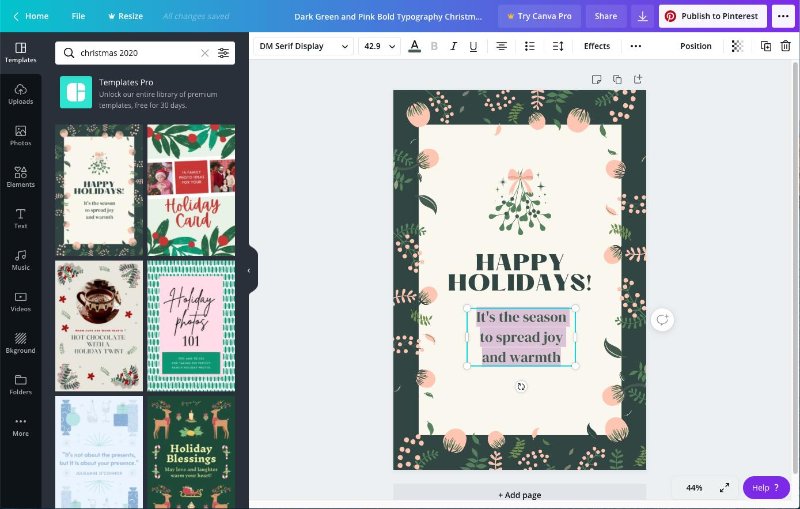Click Publish to Pinterest

[713, 16]
